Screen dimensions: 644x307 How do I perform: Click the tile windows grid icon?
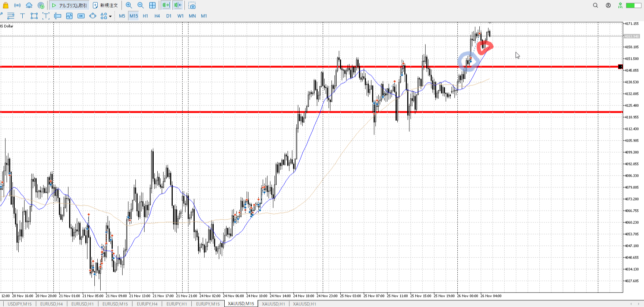point(153,5)
